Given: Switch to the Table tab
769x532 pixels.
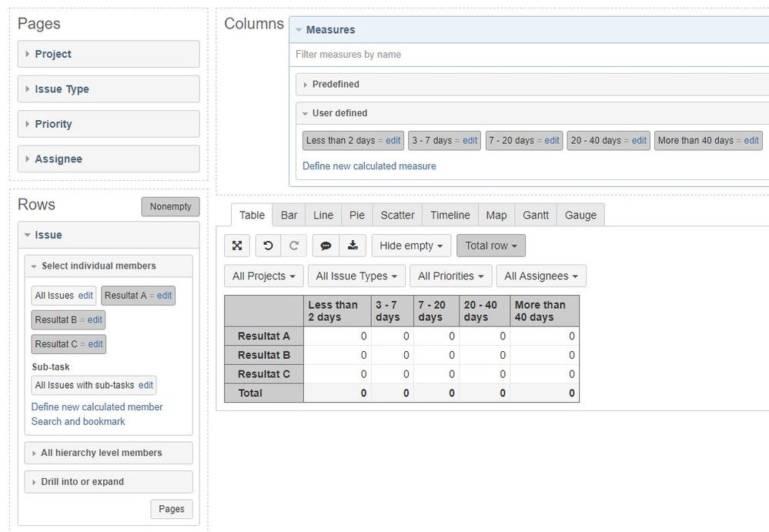Looking at the screenshot, I should click(252, 216).
